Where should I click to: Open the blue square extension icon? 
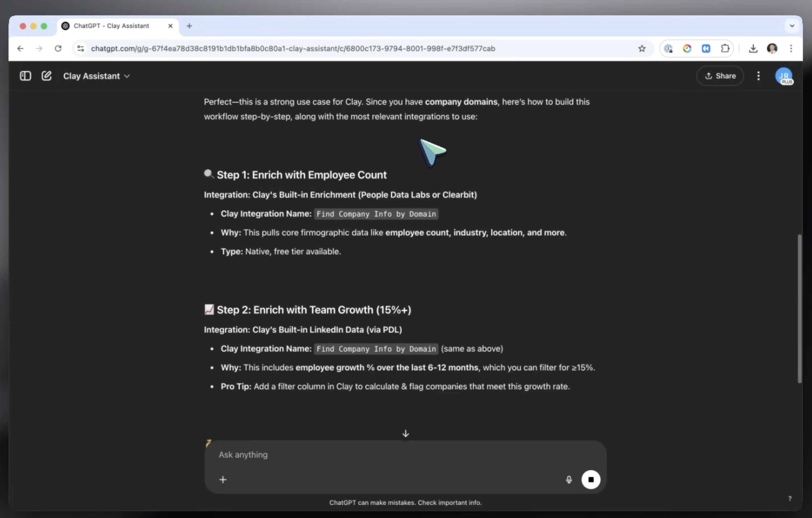click(x=706, y=48)
